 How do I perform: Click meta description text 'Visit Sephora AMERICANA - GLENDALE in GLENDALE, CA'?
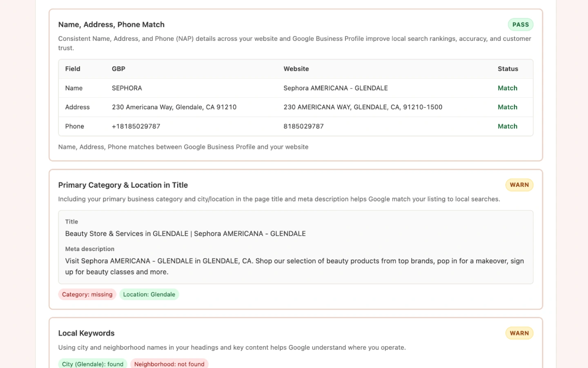pos(294,266)
